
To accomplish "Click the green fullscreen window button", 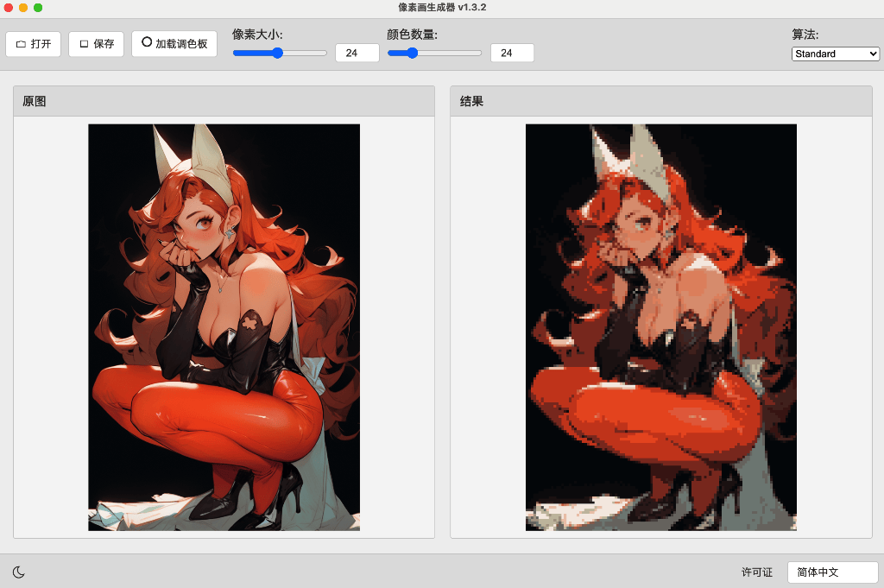I will (38, 8).
